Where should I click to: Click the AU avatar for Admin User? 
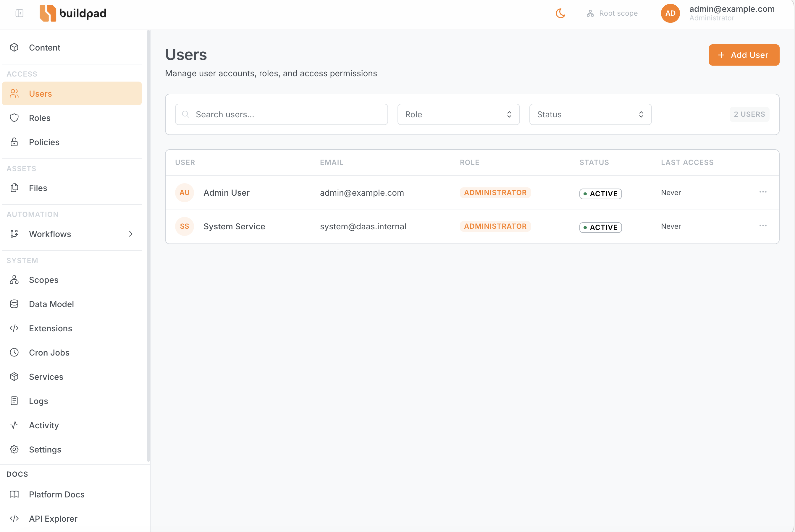click(184, 193)
